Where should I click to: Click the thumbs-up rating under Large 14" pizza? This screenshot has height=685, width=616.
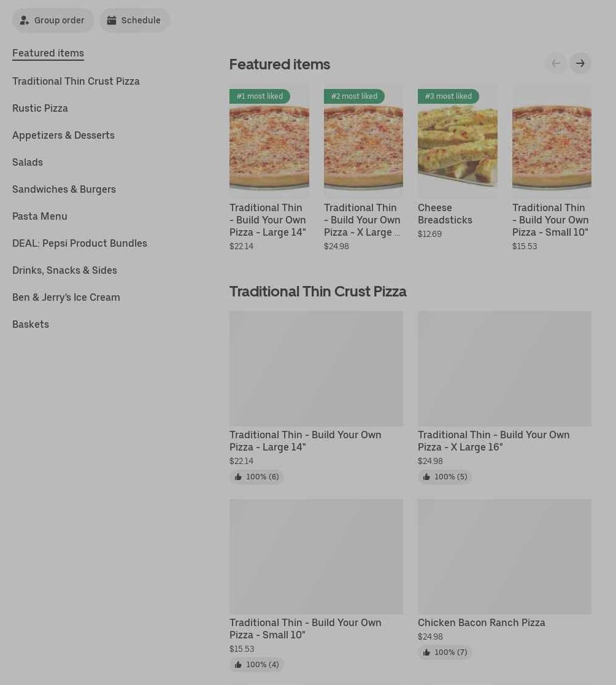256,477
